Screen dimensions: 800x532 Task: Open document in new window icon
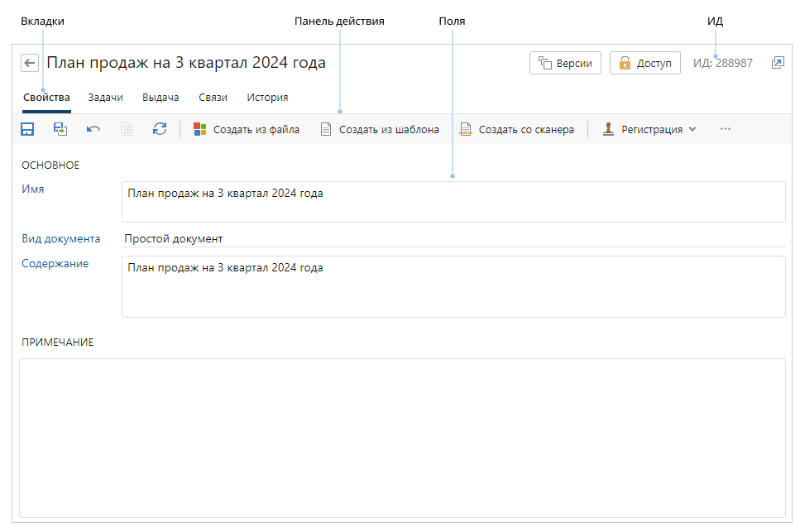click(778, 63)
